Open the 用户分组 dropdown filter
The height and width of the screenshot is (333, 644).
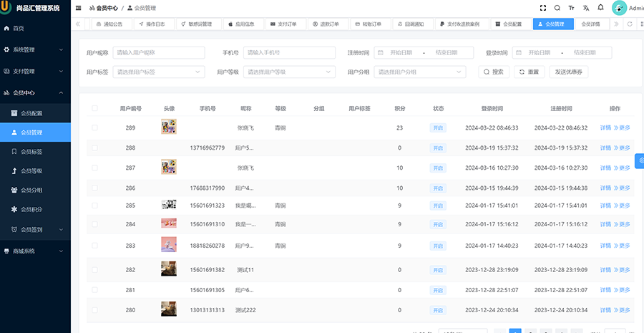click(x=420, y=72)
